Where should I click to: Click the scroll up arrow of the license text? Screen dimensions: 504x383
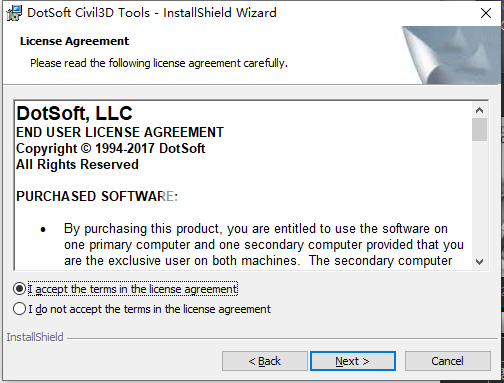(x=479, y=110)
